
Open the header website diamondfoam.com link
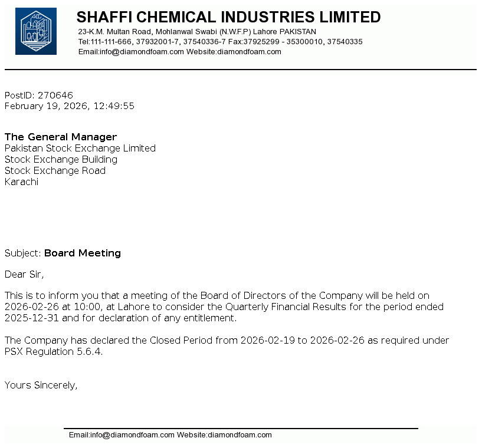[x=249, y=52]
